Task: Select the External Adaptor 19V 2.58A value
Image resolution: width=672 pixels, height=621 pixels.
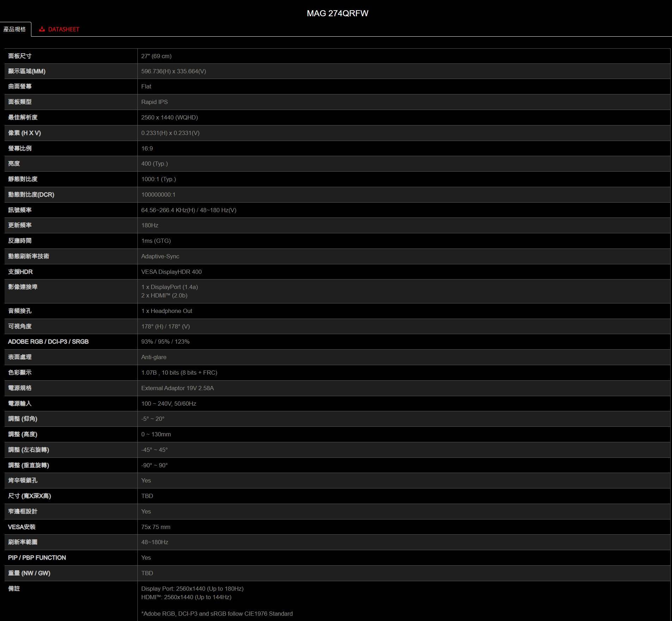Action: (177, 388)
